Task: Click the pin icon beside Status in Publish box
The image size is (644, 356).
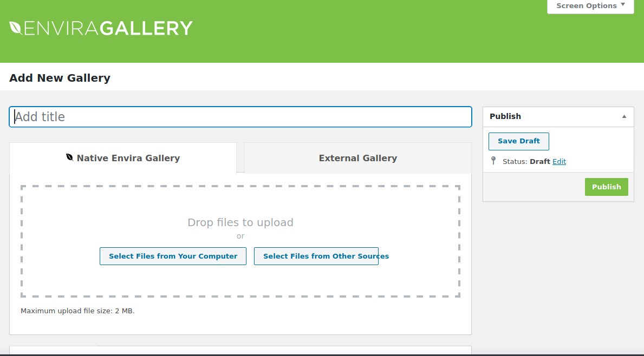Action: [x=493, y=161]
